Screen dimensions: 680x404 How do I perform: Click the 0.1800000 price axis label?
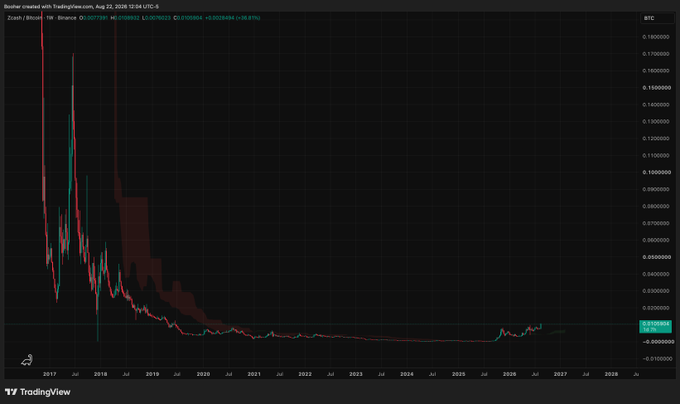coord(655,37)
